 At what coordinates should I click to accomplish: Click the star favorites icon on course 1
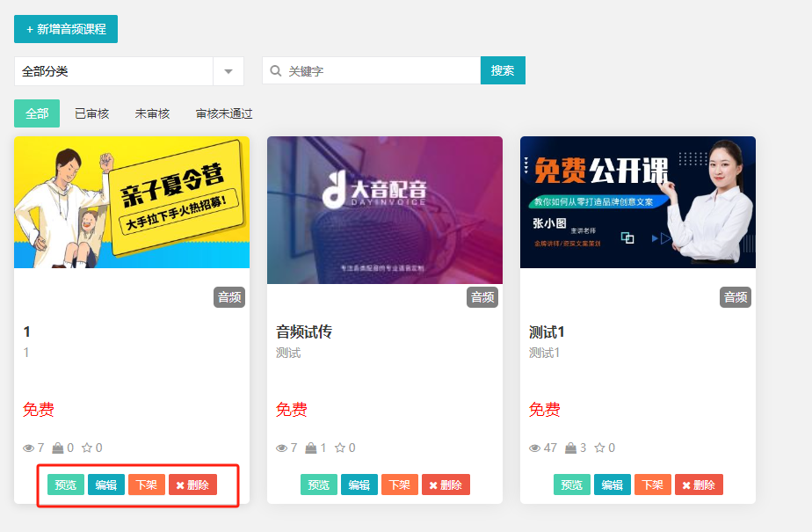pos(87,448)
